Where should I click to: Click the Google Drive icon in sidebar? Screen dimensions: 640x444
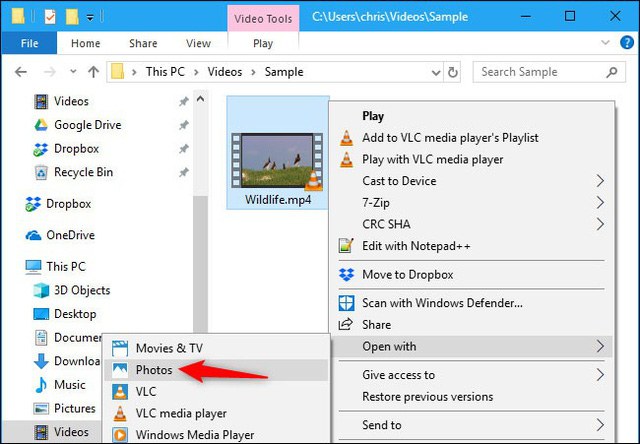(40, 125)
